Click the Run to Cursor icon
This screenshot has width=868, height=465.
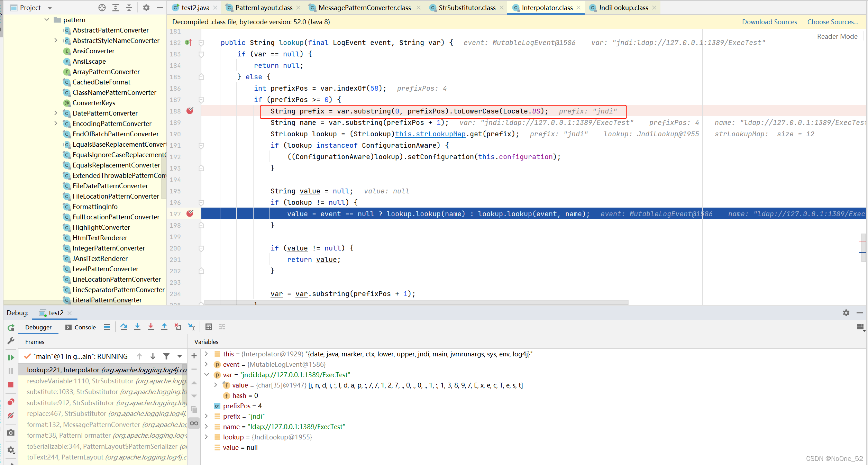click(191, 327)
